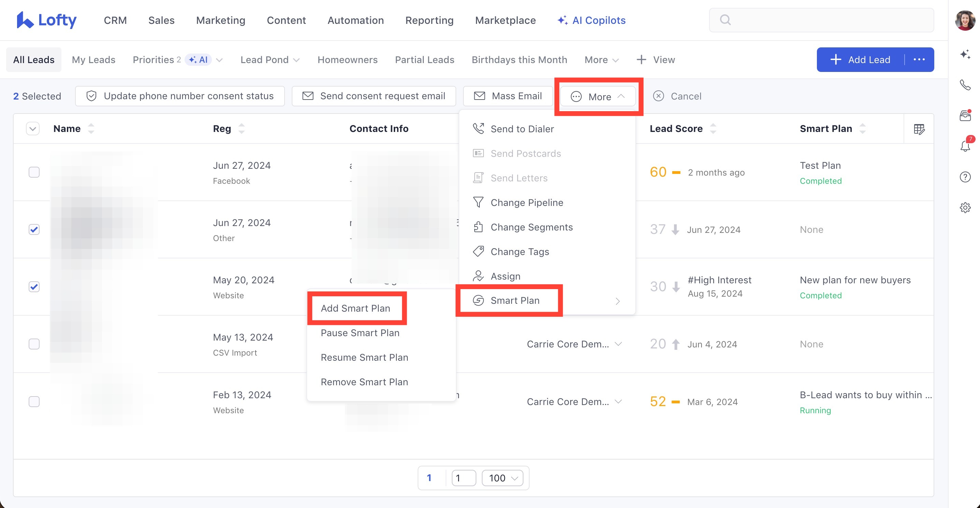The width and height of the screenshot is (980, 508).
Task: Open the notifications bell icon
Action: 965,146
